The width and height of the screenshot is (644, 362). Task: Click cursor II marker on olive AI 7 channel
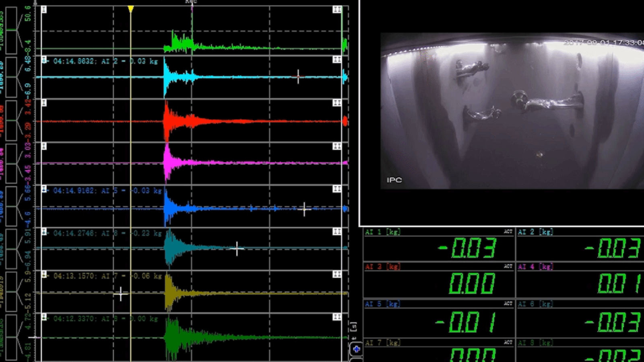click(337, 274)
